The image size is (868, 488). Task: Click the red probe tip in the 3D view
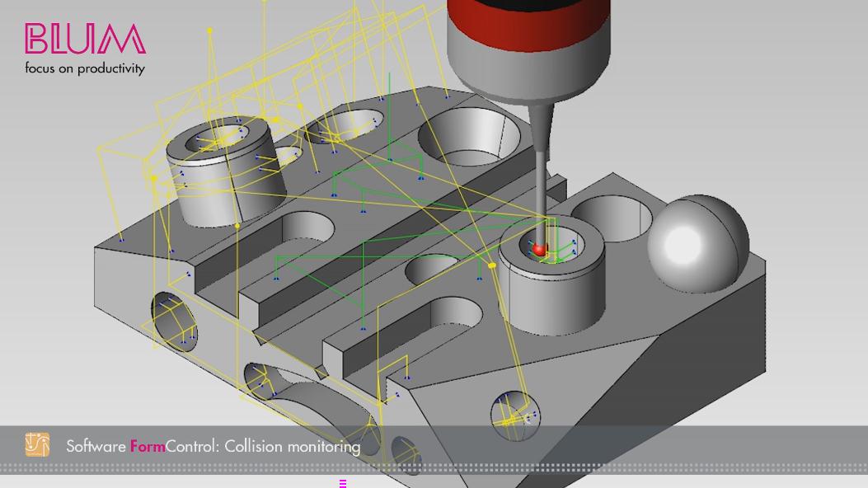pos(539,250)
